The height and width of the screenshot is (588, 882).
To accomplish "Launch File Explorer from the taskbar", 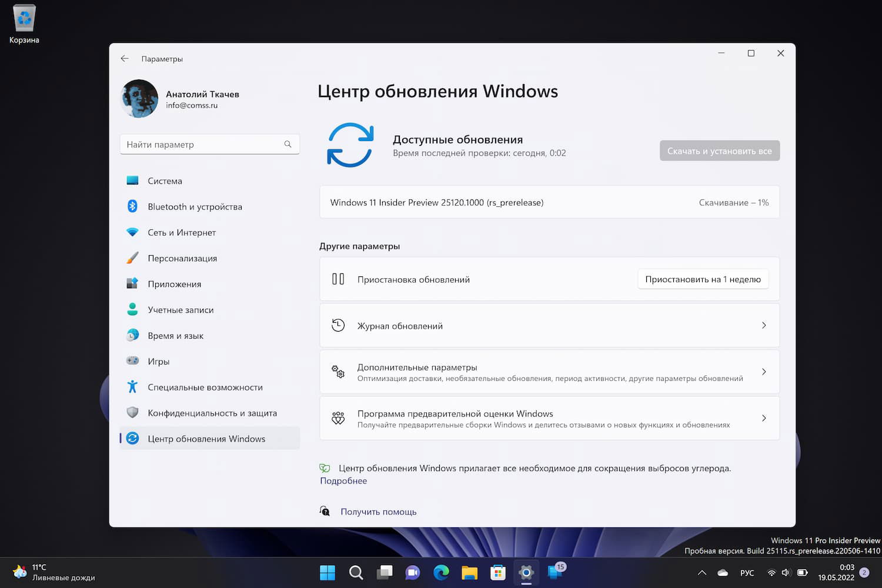I will point(469,572).
